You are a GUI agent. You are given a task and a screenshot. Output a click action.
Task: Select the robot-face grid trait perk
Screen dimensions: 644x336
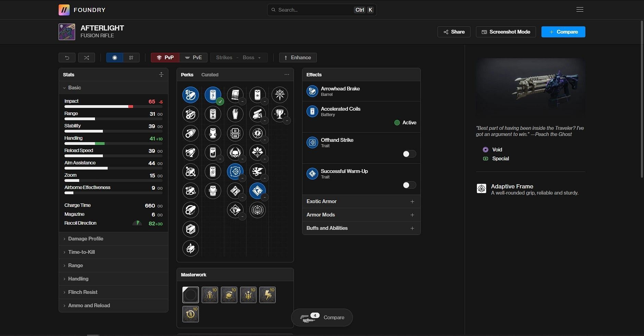coord(235,133)
